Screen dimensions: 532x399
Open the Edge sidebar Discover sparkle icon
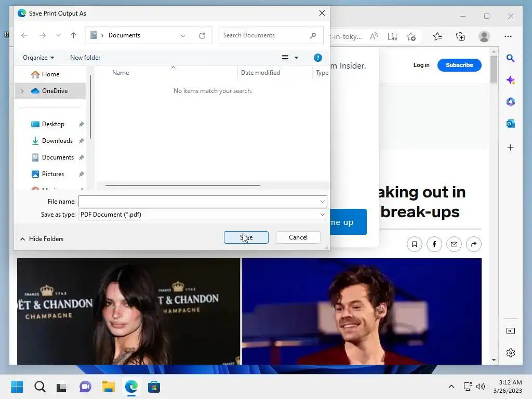[510, 80]
